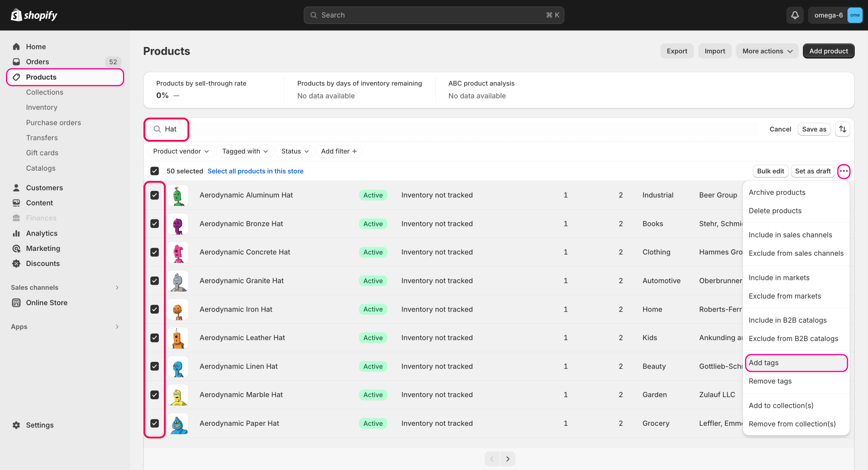Select Archive products menu item
Viewport: 868px width, 470px height.
point(777,192)
